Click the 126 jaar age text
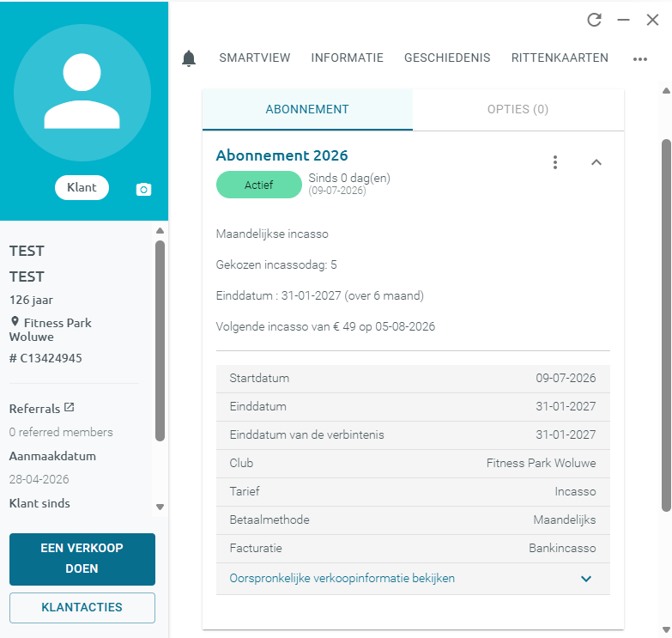672x638 pixels. [x=31, y=301]
